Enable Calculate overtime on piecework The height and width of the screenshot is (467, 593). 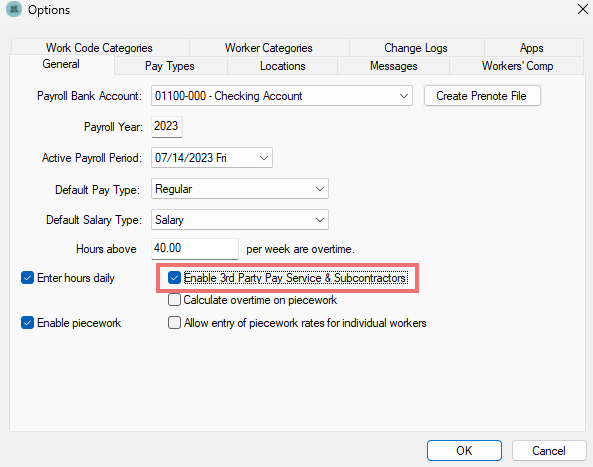174,300
